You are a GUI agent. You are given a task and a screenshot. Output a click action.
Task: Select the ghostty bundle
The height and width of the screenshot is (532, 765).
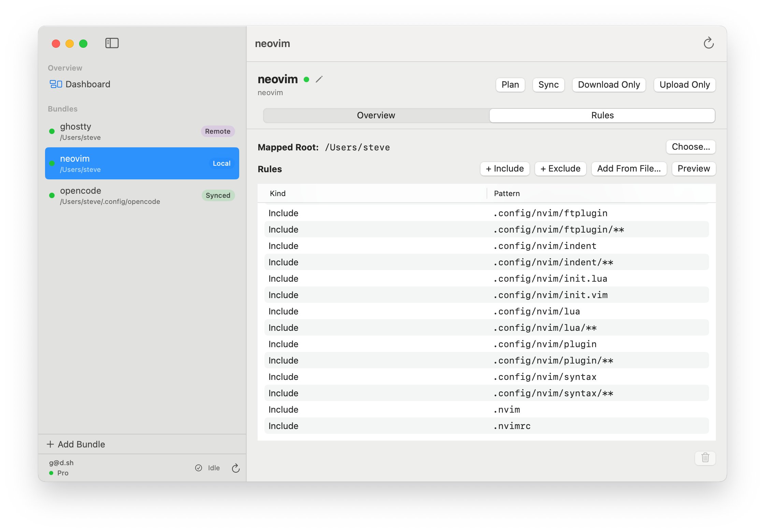pos(142,131)
